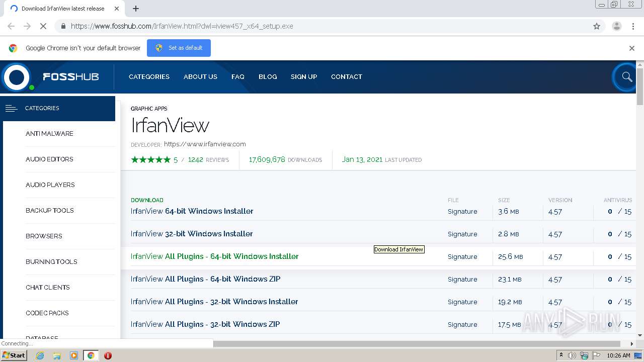Stop loading the page

click(x=43, y=26)
